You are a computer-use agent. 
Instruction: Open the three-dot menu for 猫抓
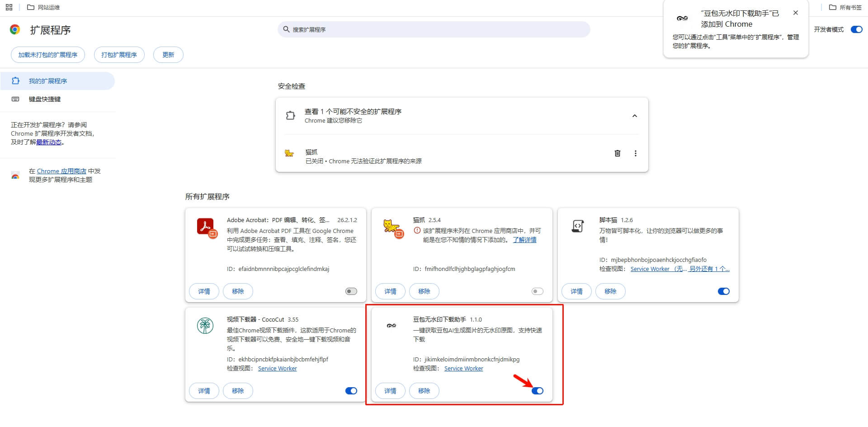pyautogui.click(x=636, y=153)
